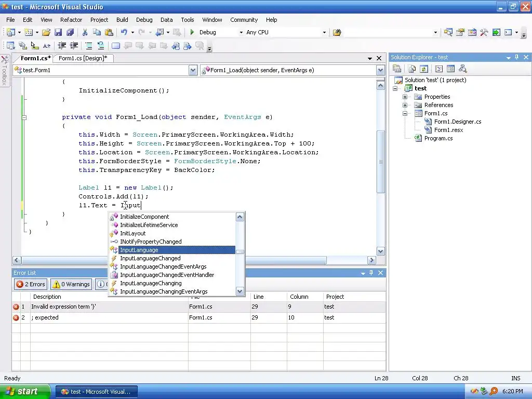Save the file with the floppy disk icon
Viewport: 532px width, 399px height.
pyautogui.click(x=58, y=32)
